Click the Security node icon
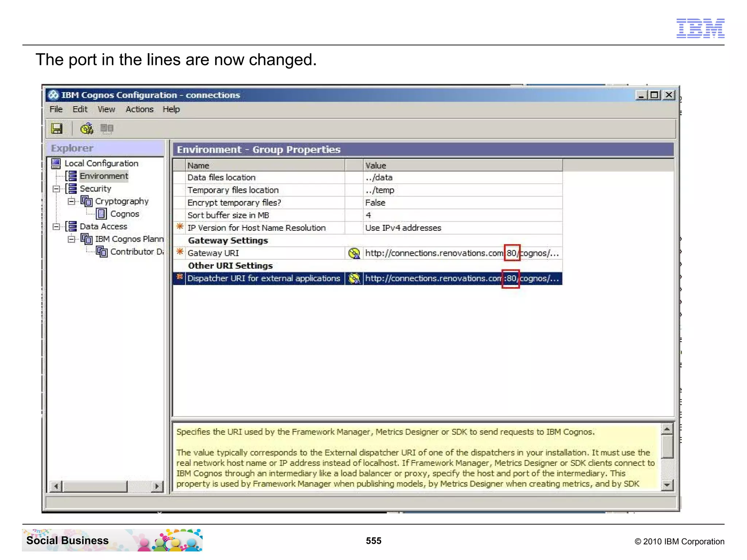747x560 pixels. coord(71,188)
